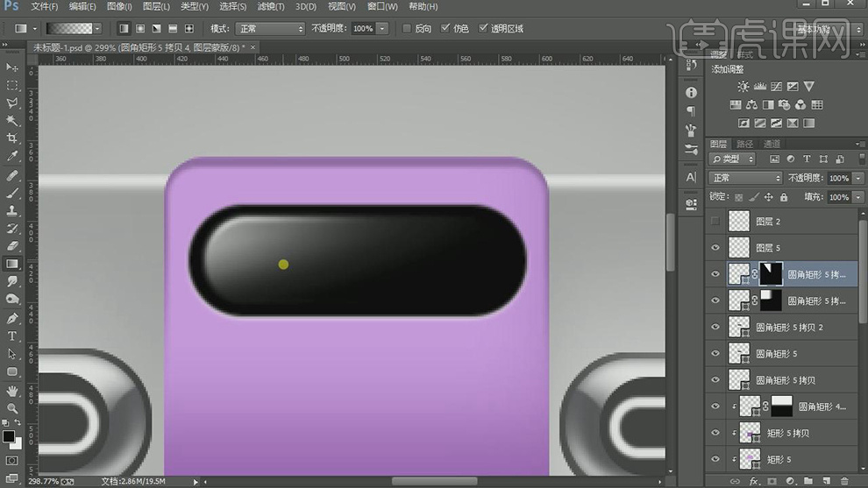
Task: Select the Crop tool
Action: pos(11,138)
